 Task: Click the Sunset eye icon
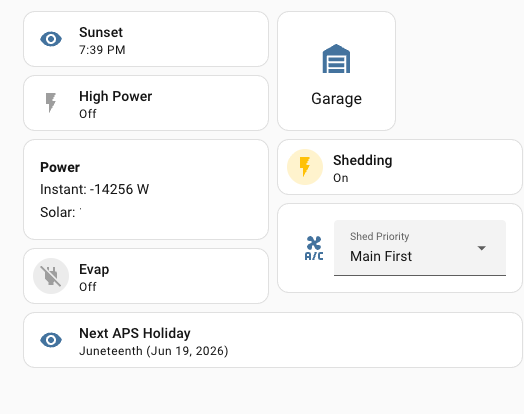[x=51, y=39]
